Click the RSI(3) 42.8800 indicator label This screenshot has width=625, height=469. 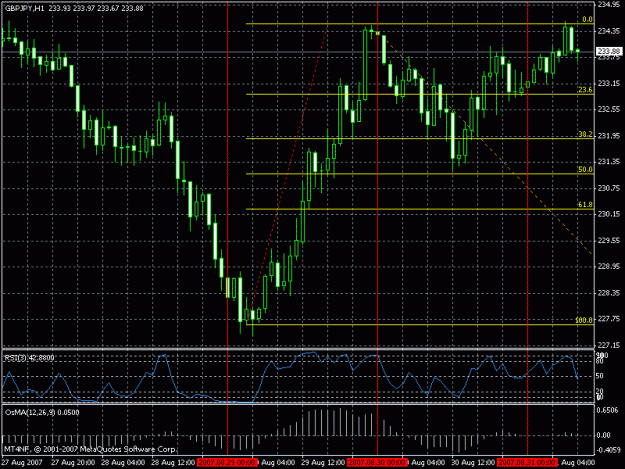29,358
